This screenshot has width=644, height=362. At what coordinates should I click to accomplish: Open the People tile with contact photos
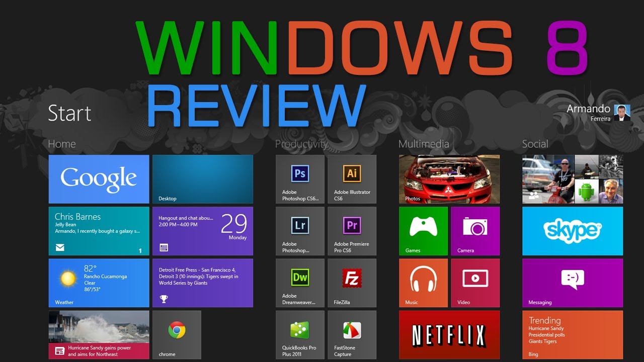[x=573, y=179]
